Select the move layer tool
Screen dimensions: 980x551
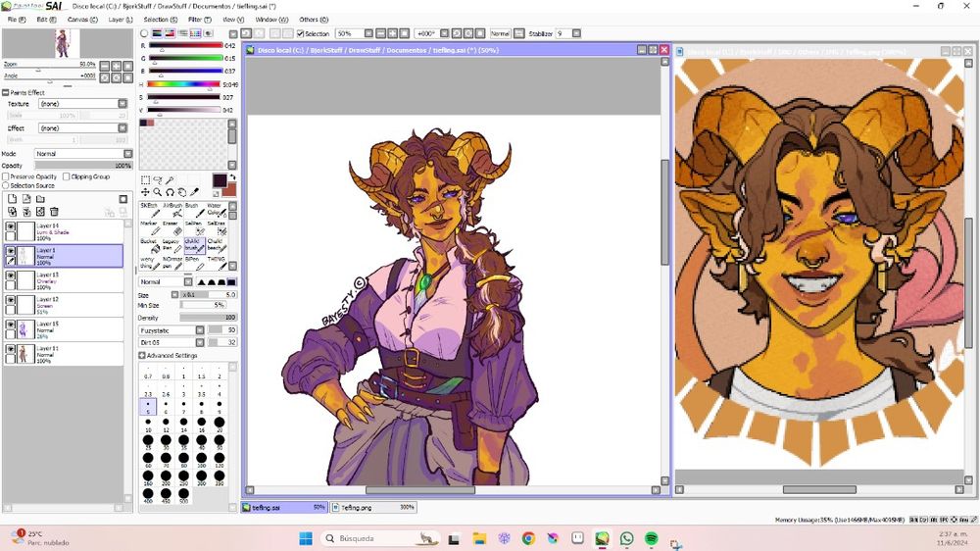click(x=146, y=192)
